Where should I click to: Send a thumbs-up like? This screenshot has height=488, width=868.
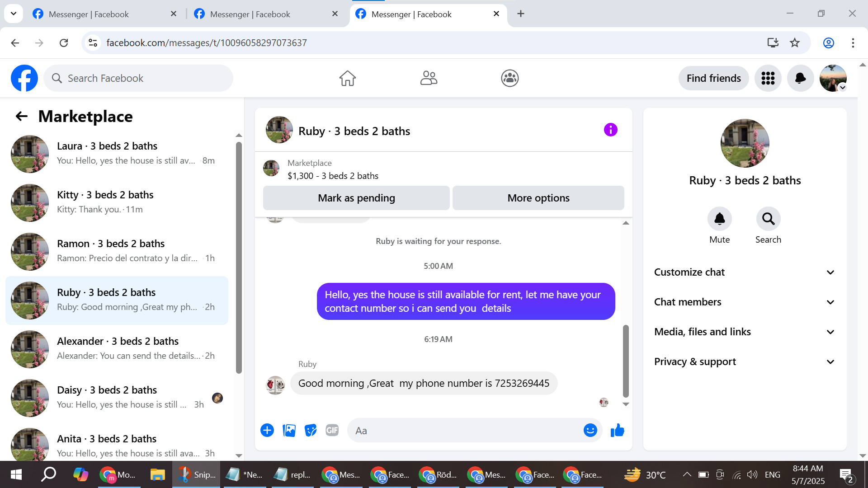point(617,431)
